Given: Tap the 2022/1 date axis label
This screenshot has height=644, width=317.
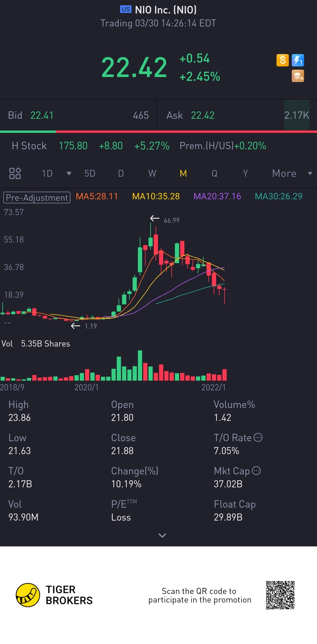Looking at the screenshot, I should [214, 387].
